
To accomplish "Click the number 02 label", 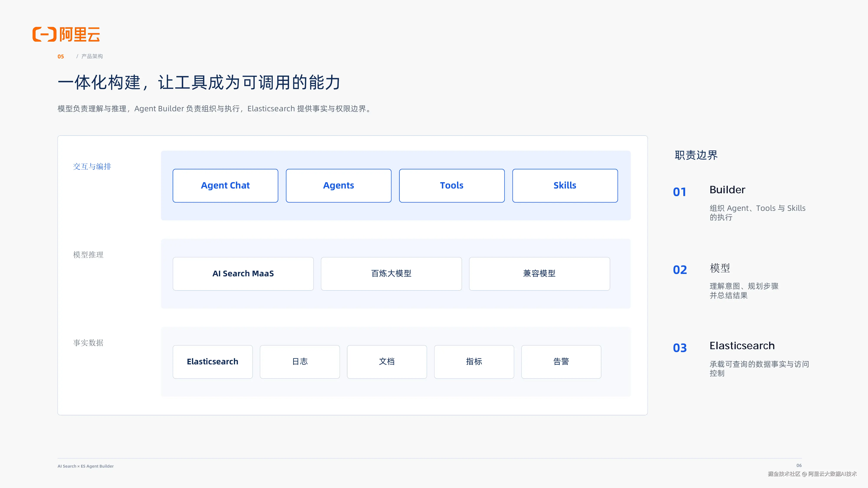I will tap(680, 270).
